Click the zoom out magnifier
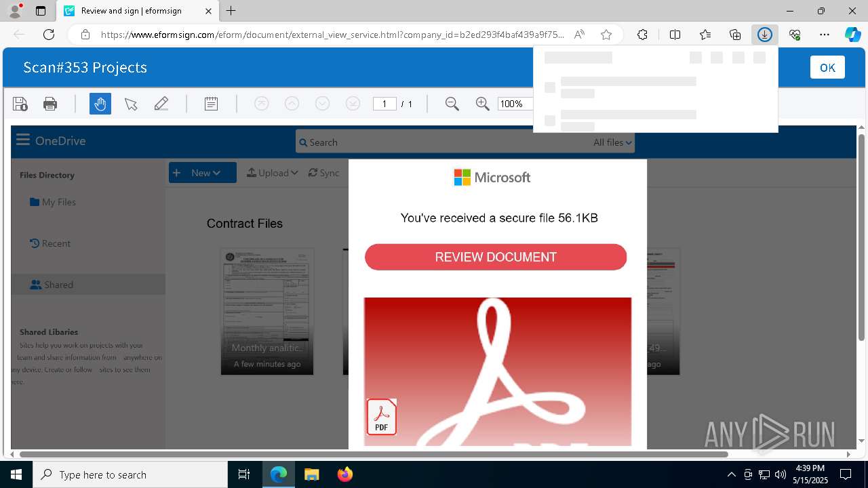The width and height of the screenshot is (868, 488). click(x=452, y=104)
